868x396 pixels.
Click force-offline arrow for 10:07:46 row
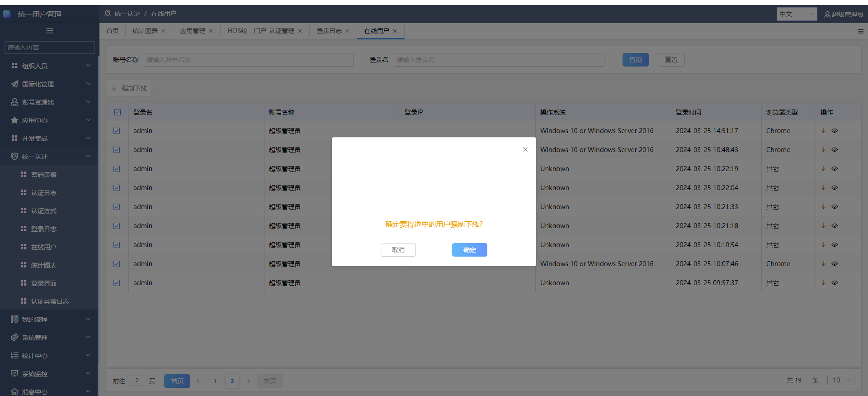[824, 263]
